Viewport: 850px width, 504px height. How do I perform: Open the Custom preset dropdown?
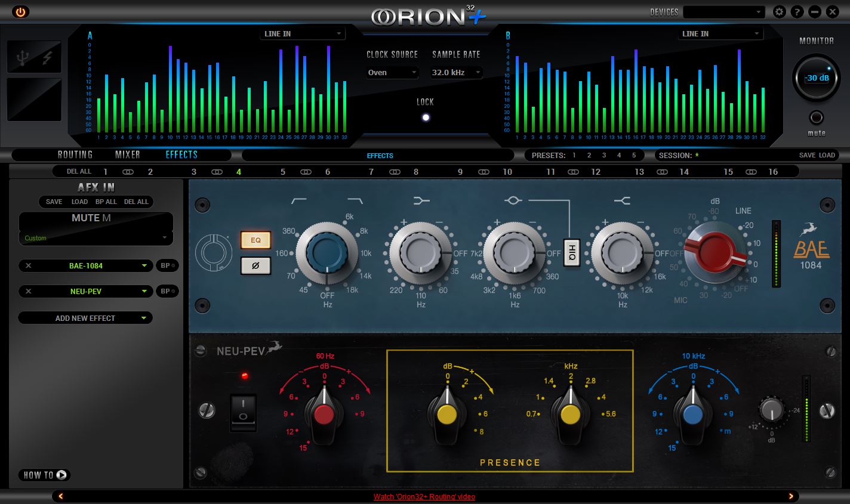96,238
